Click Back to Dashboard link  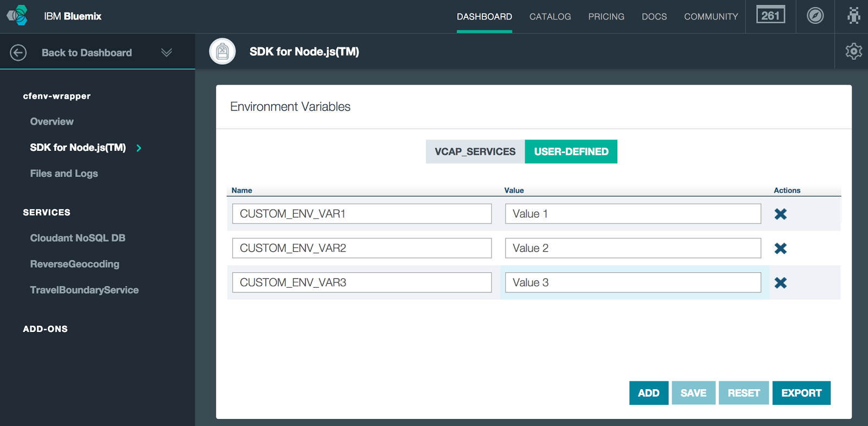87,53
